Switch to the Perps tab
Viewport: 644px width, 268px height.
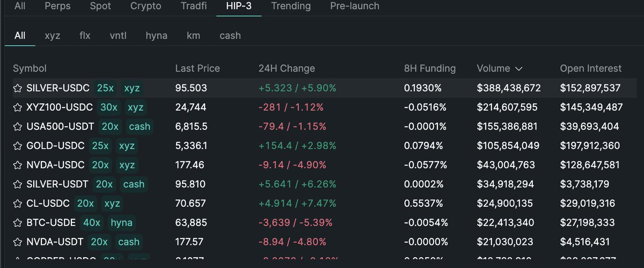coord(56,6)
